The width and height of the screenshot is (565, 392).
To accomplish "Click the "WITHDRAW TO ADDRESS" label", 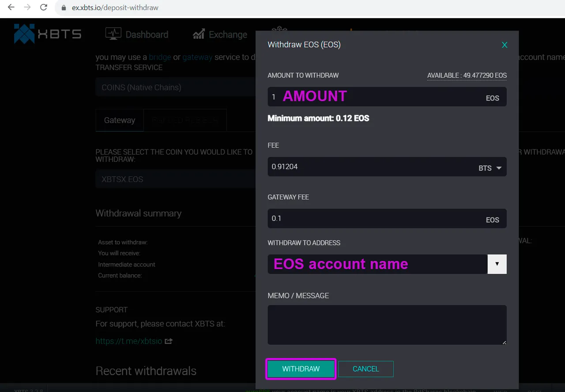I will (304, 243).
